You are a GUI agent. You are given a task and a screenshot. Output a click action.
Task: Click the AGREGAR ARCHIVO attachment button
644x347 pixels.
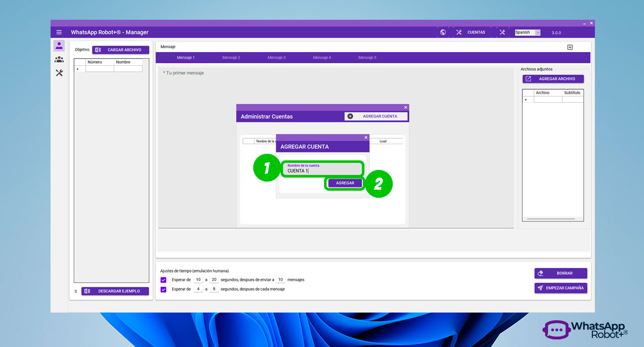pyautogui.click(x=553, y=79)
